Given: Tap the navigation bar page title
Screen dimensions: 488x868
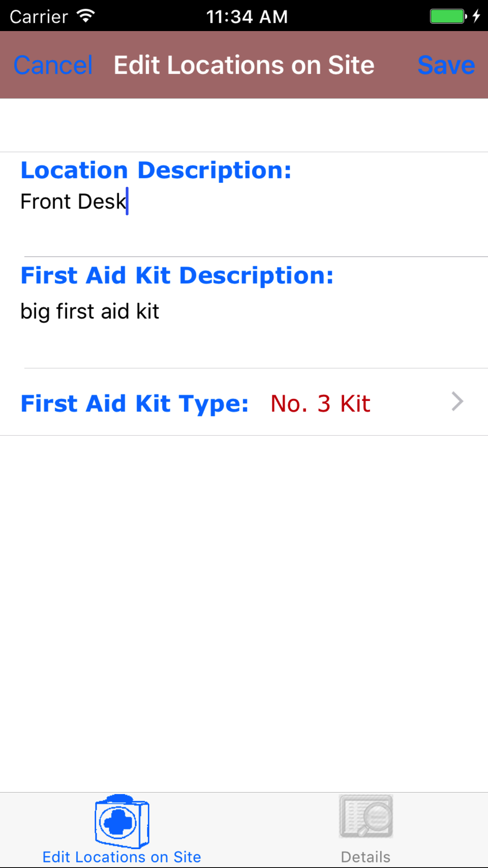Looking at the screenshot, I should tap(244, 65).
